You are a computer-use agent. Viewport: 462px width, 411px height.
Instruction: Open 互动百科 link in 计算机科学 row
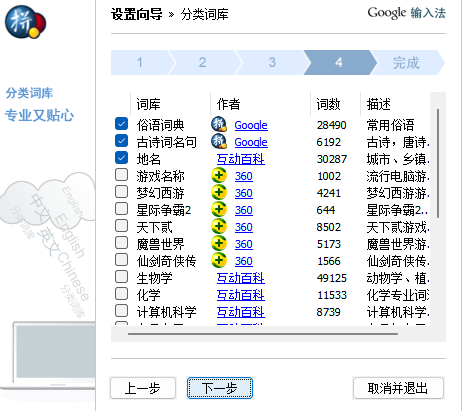(241, 312)
